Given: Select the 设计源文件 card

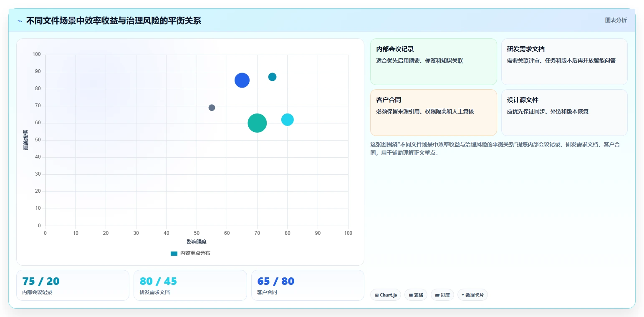Looking at the screenshot, I should 564,113.
